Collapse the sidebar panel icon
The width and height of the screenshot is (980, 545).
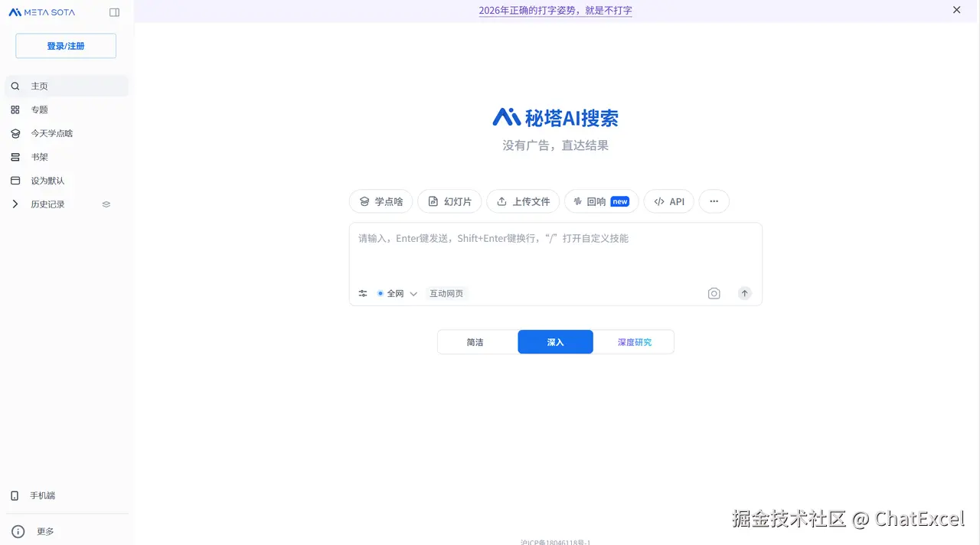pyautogui.click(x=115, y=12)
